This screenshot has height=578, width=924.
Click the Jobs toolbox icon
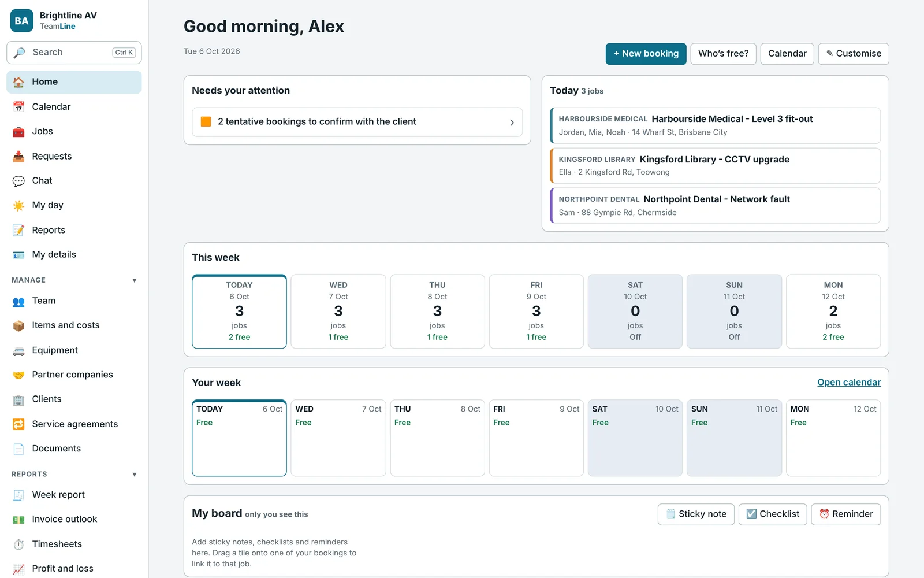point(18,132)
